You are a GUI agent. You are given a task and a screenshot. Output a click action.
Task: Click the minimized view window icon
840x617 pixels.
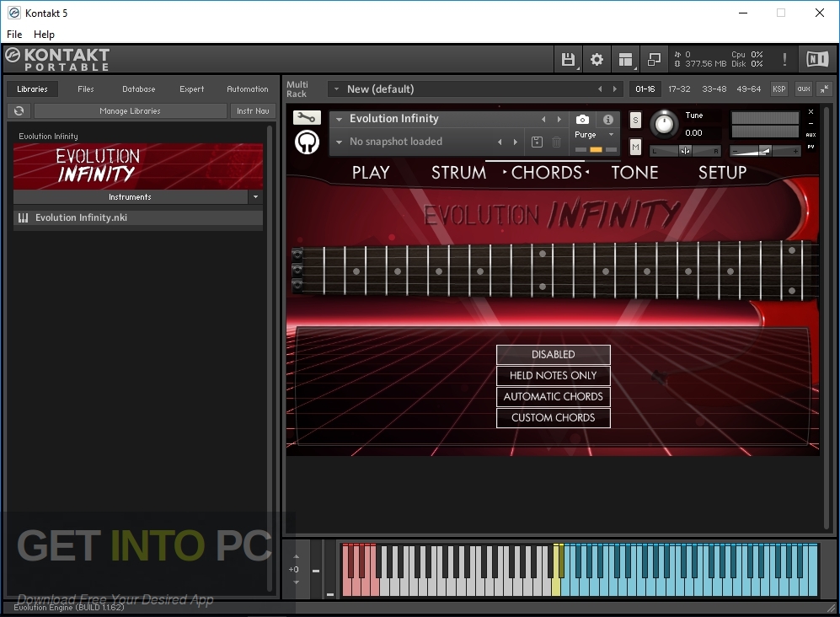pos(654,59)
